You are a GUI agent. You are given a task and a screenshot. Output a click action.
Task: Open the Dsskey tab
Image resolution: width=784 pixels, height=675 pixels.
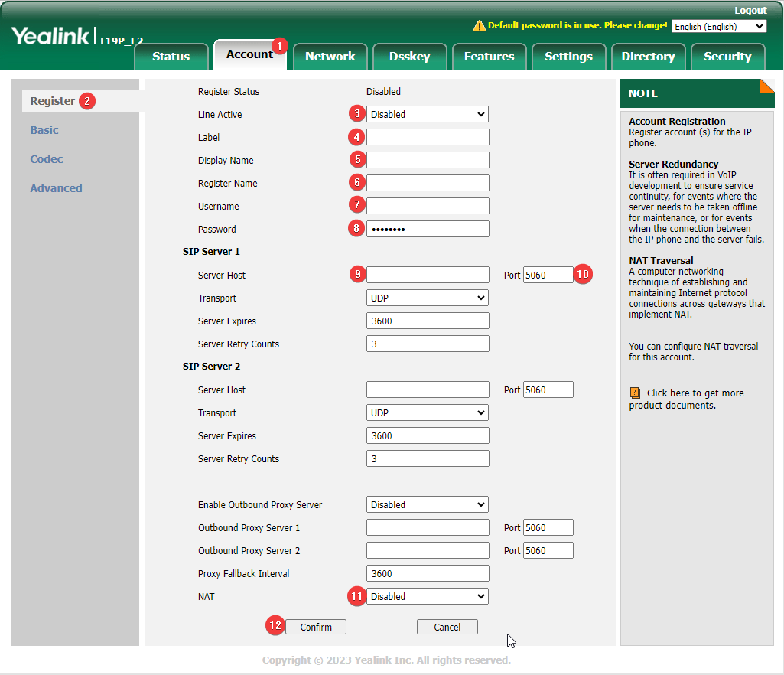[409, 57]
